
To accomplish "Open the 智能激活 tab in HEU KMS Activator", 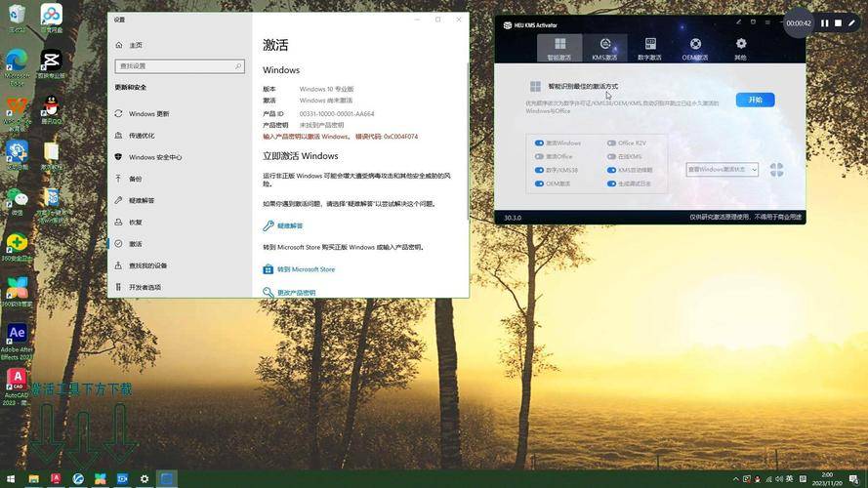I will pyautogui.click(x=559, y=48).
